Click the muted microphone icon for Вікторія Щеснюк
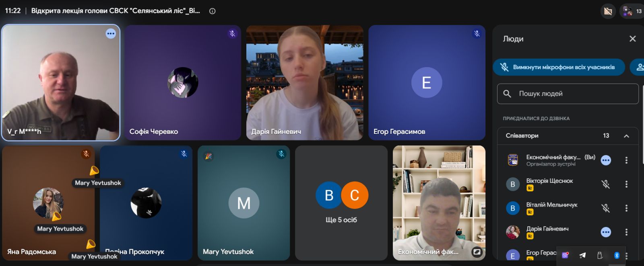 (x=605, y=184)
